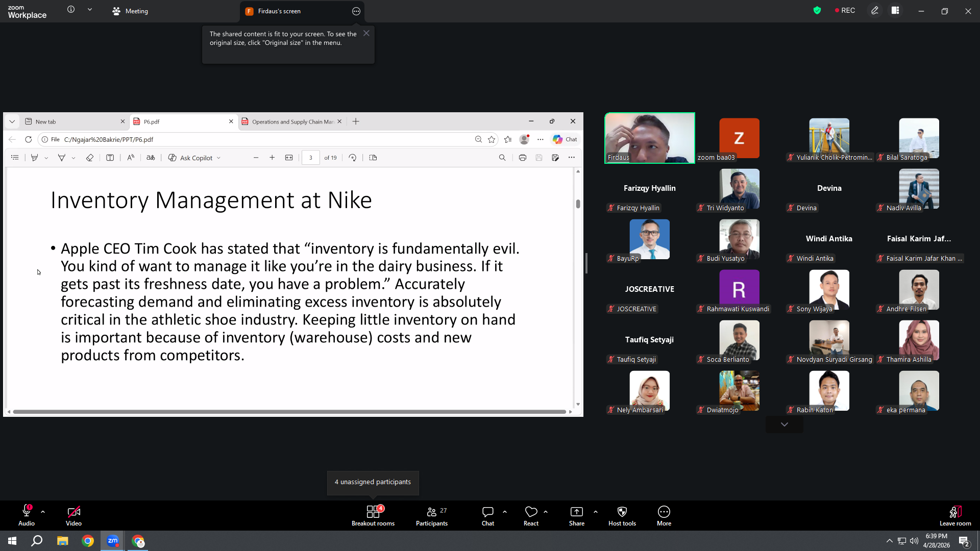Open the browser favorites list
The image size is (980, 551).
pos(508,139)
